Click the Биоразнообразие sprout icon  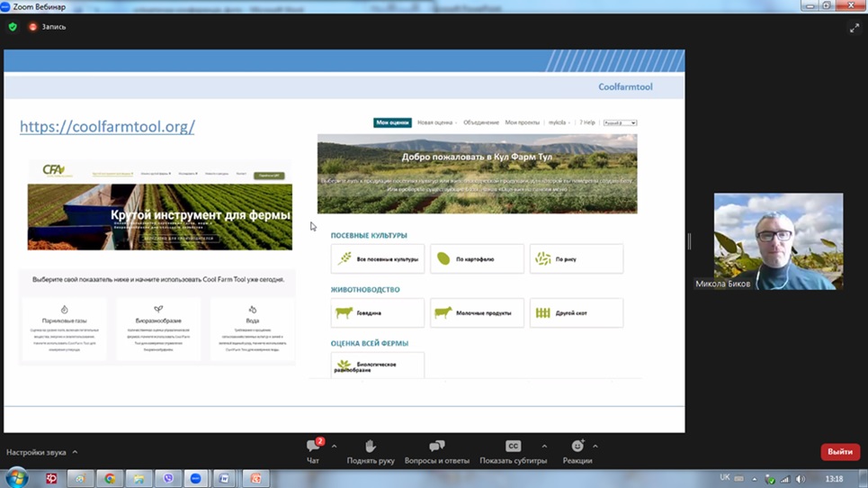[x=158, y=309]
